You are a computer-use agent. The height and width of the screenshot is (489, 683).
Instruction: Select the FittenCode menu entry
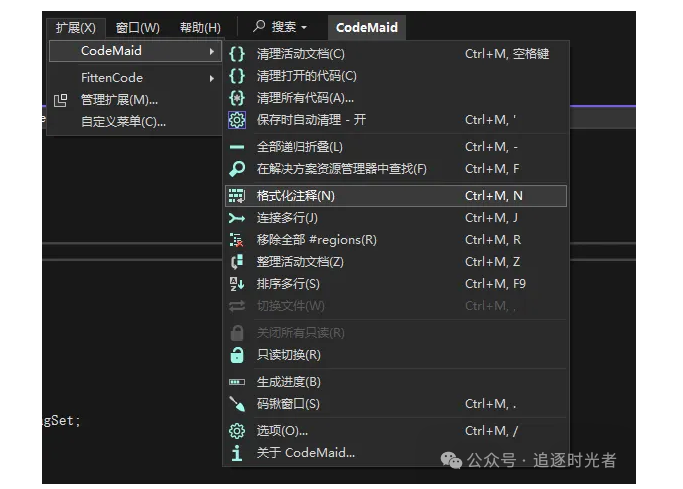(135, 78)
